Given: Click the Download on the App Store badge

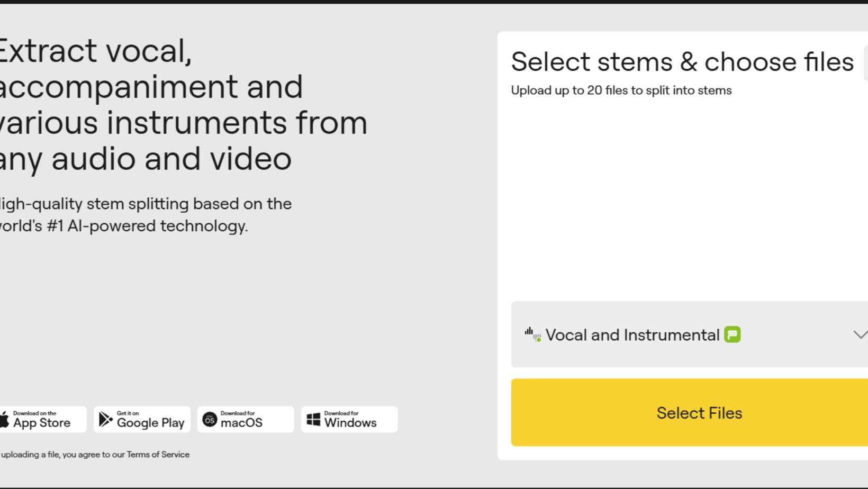Looking at the screenshot, I should [41, 419].
